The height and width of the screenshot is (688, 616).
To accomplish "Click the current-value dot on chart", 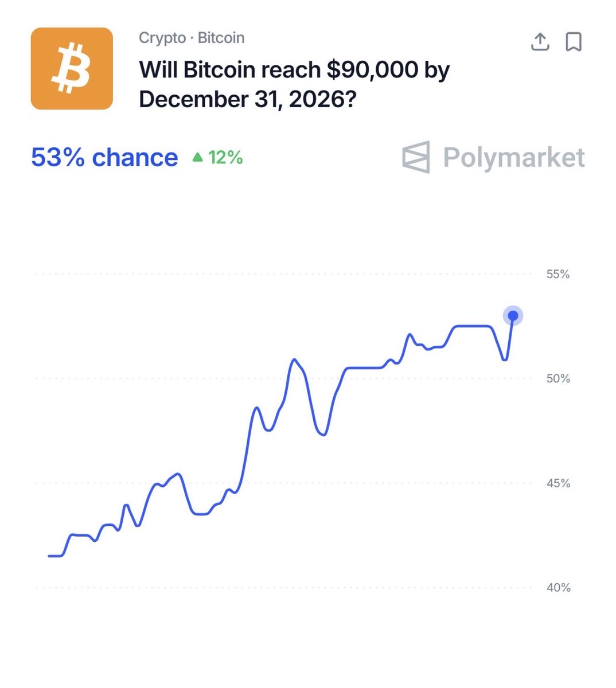I will 513,315.
